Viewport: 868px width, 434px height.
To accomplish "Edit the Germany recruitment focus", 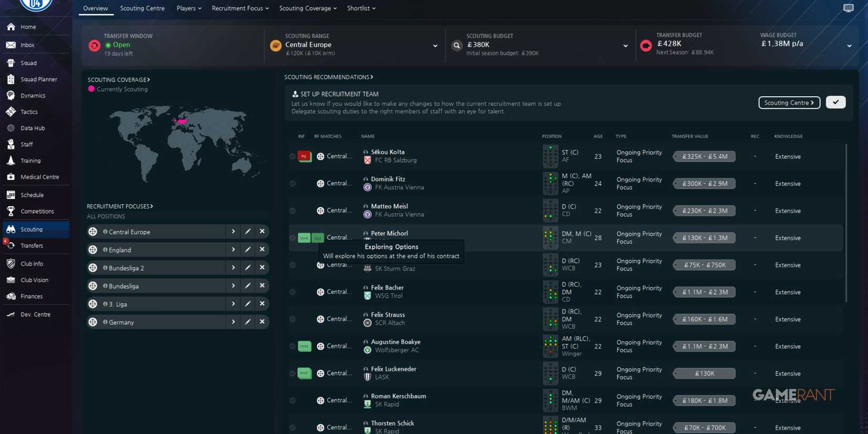I will [x=248, y=322].
